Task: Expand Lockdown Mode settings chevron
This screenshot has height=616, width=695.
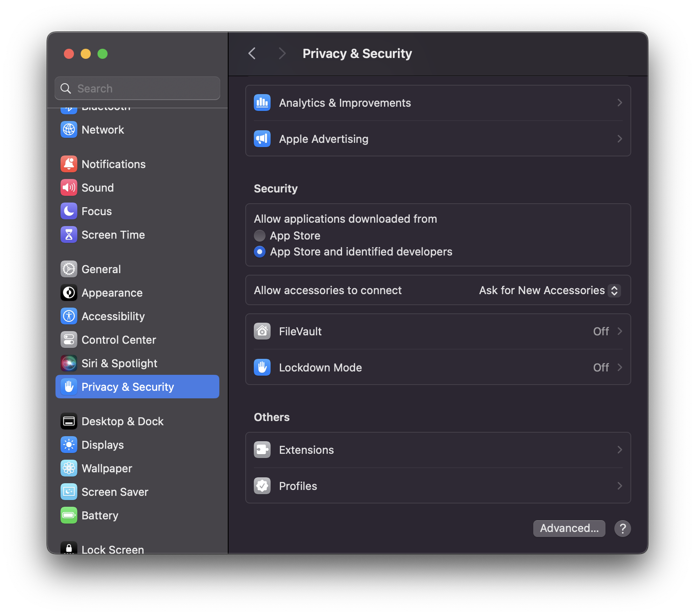Action: point(619,368)
